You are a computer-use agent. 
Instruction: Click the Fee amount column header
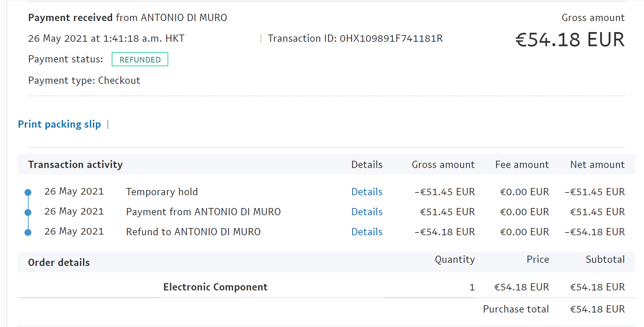pyautogui.click(x=522, y=165)
